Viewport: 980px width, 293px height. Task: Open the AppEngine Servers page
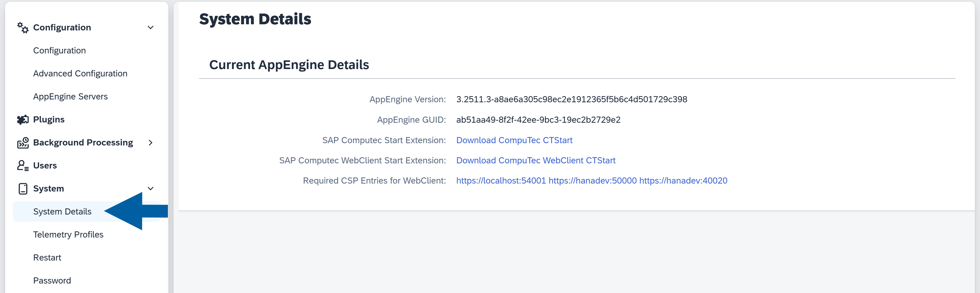[70, 96]
